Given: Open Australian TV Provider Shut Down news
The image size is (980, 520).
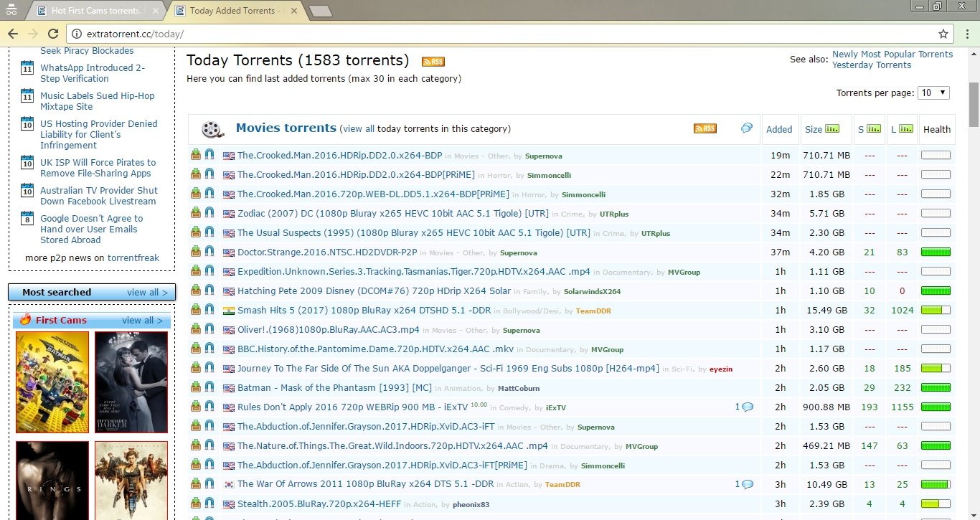Looking at the screenshot, I should [x=99, y=196].
